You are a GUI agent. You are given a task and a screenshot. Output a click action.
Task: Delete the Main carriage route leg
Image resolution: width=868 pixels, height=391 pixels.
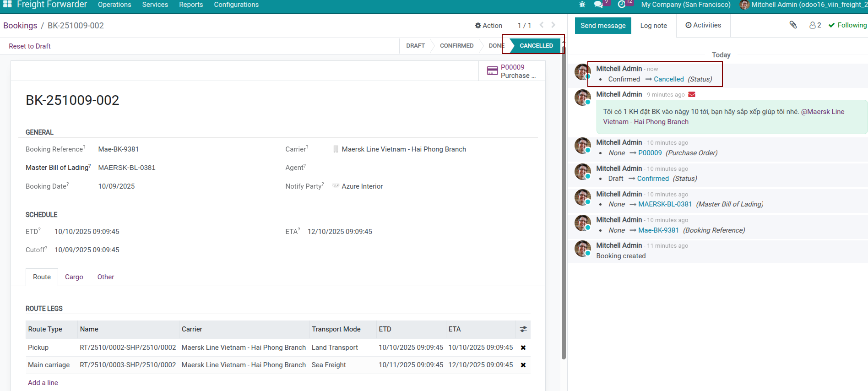point(523,365)
